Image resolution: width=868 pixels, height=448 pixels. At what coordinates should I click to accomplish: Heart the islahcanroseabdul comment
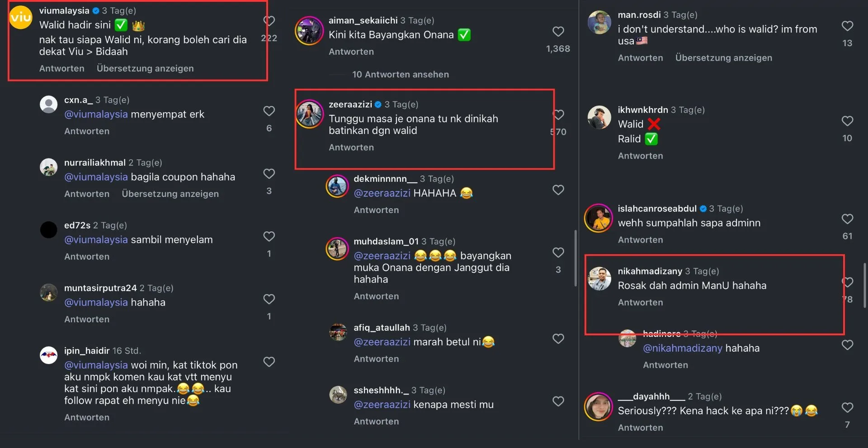click(x=847, y=219)
